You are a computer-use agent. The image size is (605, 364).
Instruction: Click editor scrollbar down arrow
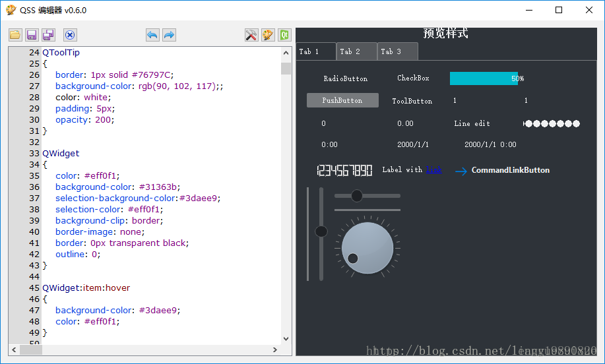pos(286,339)
